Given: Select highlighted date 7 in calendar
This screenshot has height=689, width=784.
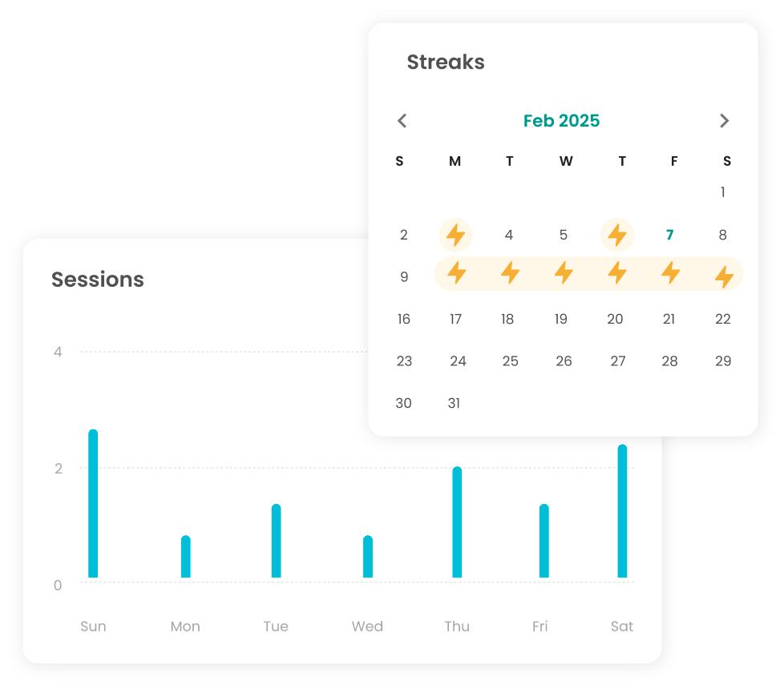Looking at the screenshot, I should point(670,236).
